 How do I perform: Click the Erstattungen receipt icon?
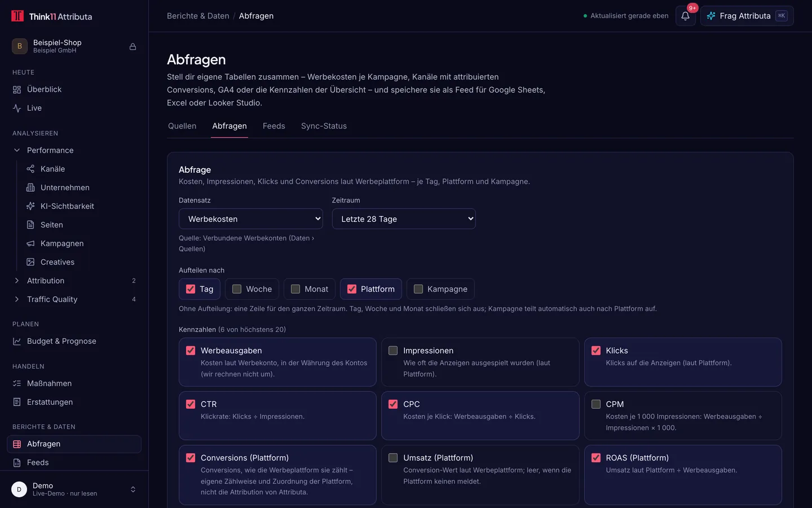click(17, 402)
